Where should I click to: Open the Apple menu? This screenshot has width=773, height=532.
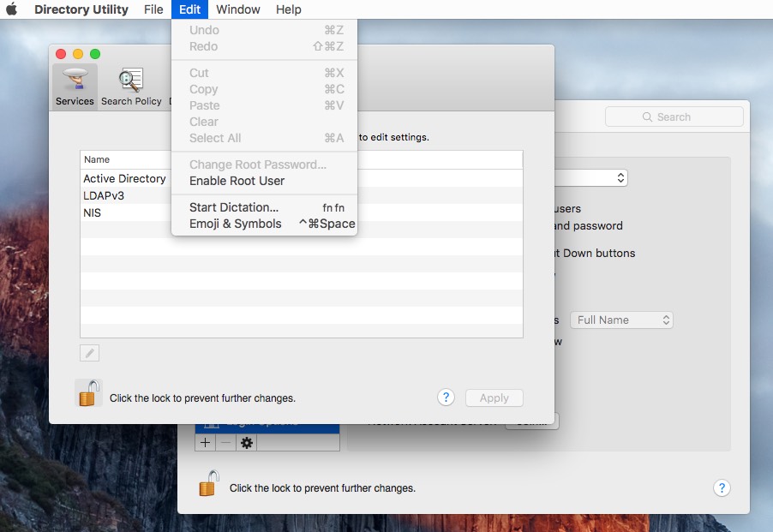pyautogui.click(x=12, y=9)
